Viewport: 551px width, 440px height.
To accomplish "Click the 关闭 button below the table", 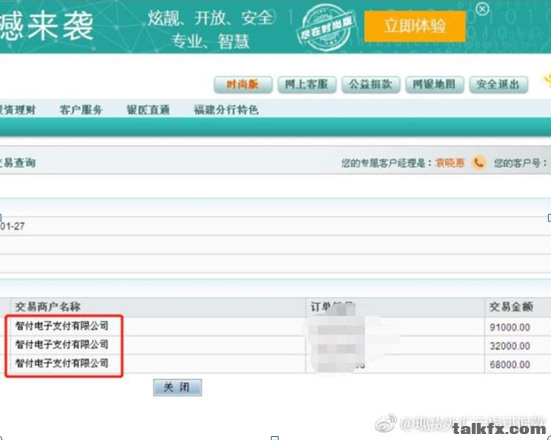I will (177, 387).
